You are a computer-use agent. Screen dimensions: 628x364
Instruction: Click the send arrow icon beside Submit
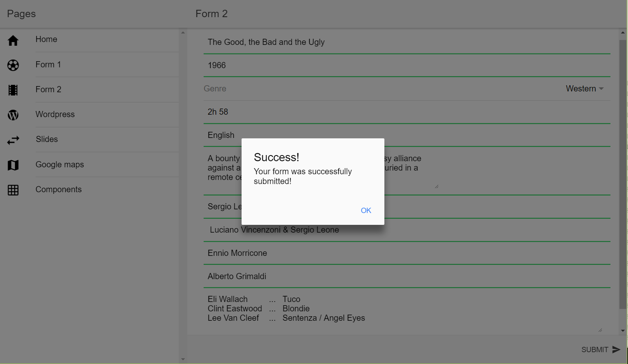(616, 350)
